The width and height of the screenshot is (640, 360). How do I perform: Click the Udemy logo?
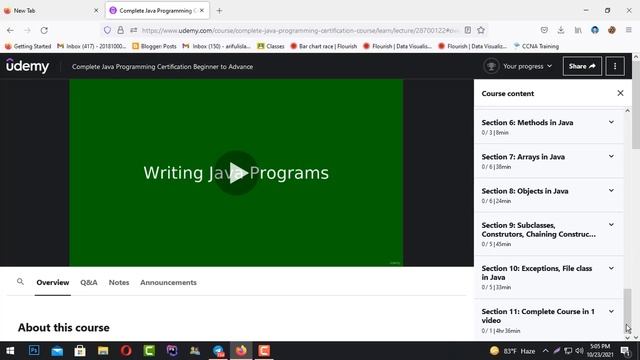(27, 66)
